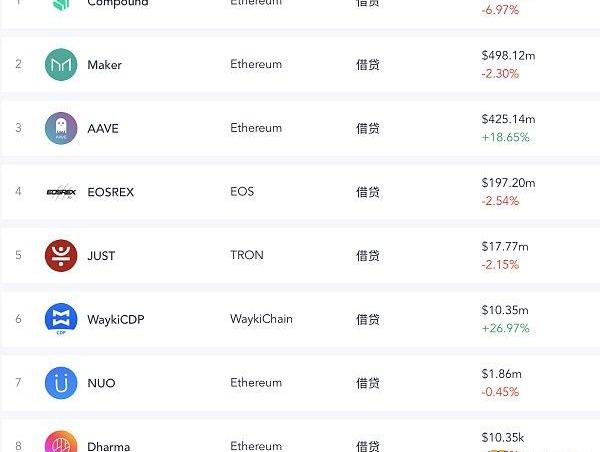This screenshot has width=600, height=452.
Task: Click the AAVE ghost logo icon
Action: [61, 129]
